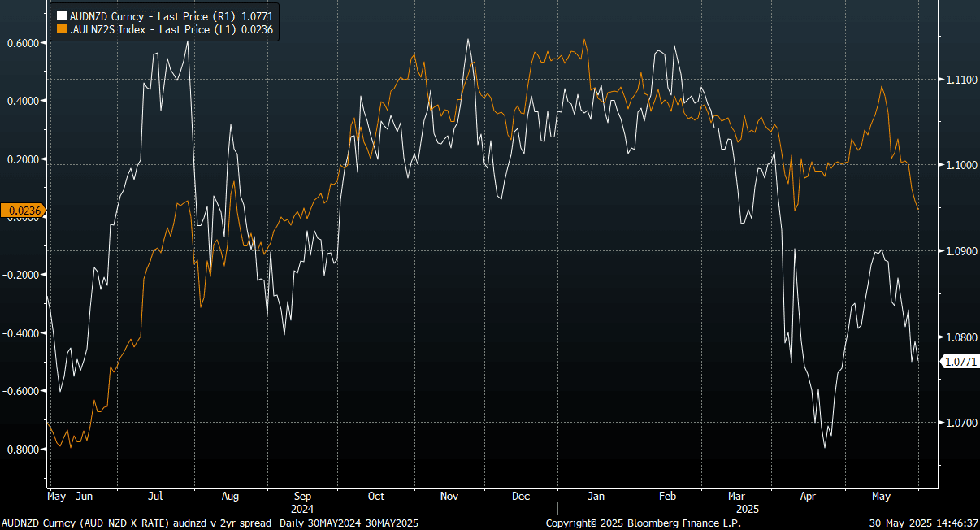Click the white 1.0771 right-axis price tag
980x530 pixels.
(x=960, y=362)
